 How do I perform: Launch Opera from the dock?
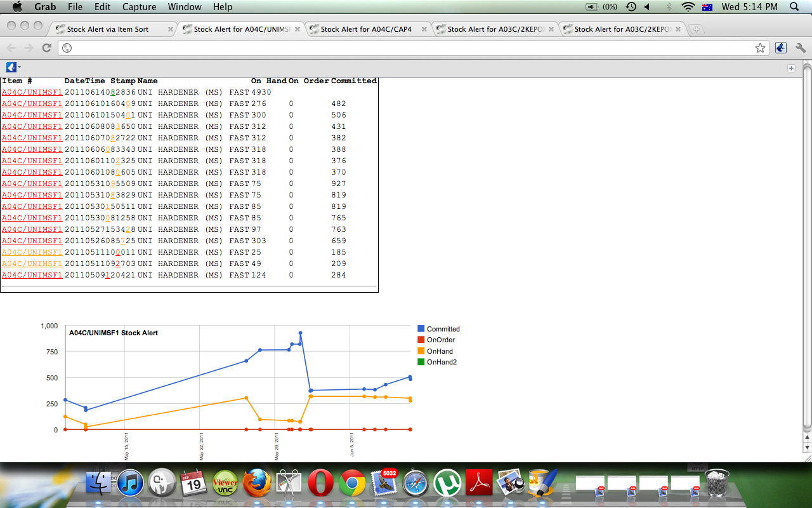coord(320,483)
